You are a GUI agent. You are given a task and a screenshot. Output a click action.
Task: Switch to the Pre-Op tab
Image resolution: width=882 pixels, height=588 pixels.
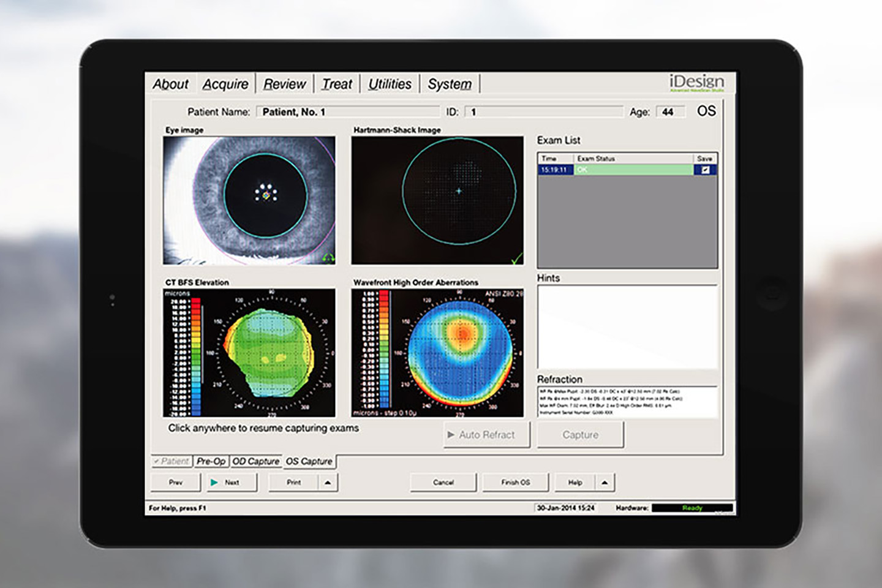click(211, 461)
